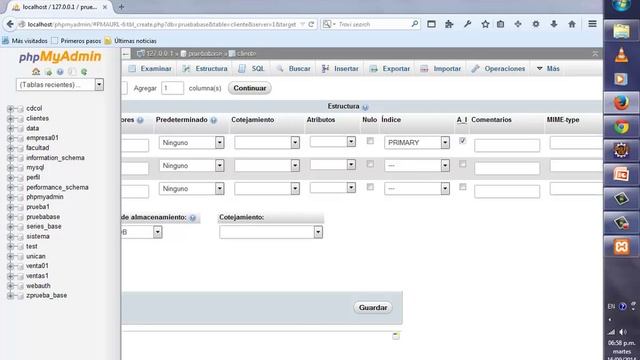
Task: Check Nulo checkbox in third column row
Action: coord(370,187)
